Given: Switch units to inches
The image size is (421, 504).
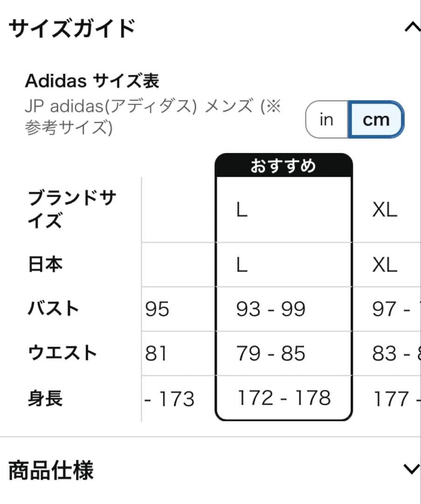Looking at the screenshot, I should pyautogui.click(x=326, y=119).
